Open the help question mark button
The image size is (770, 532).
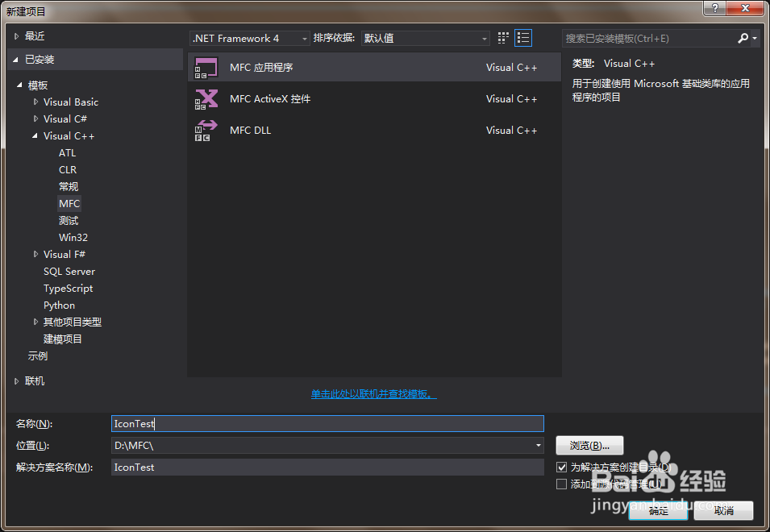pyautogui.click(x=715, y=8)
